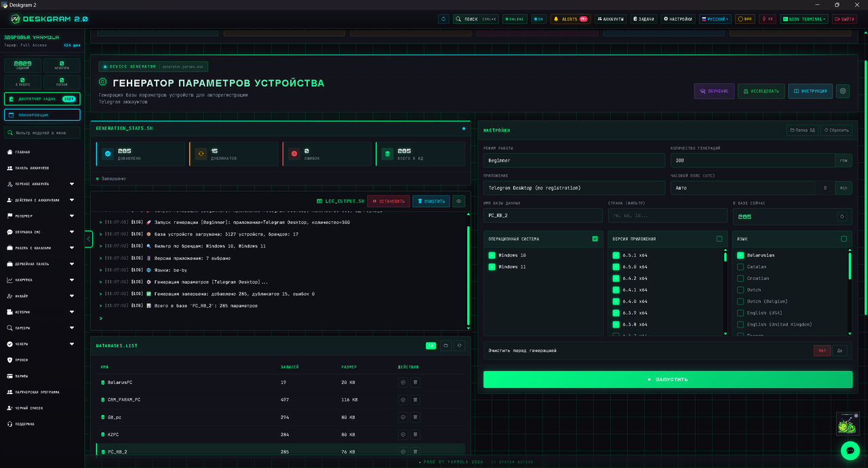Viewport: 868px width, 468px height.
Task: Uncheck the Belarusian language
Action: 741,255
